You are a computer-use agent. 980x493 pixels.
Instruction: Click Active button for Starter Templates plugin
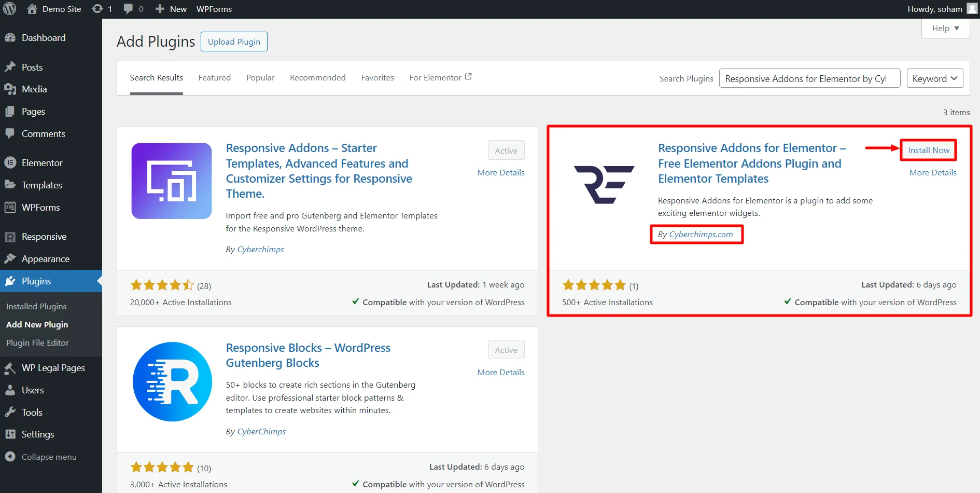coord(506,150)
